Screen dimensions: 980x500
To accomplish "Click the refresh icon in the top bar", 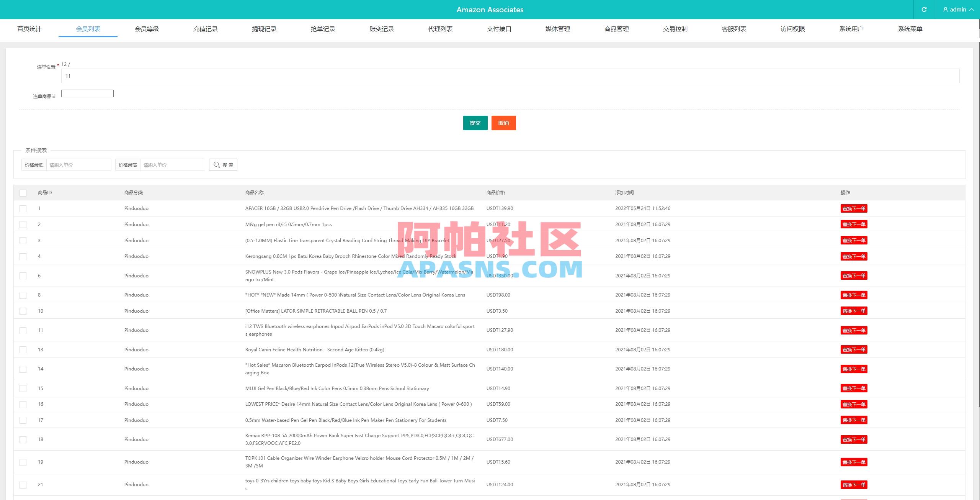I will pyautogui.click(x=924, y=10).
